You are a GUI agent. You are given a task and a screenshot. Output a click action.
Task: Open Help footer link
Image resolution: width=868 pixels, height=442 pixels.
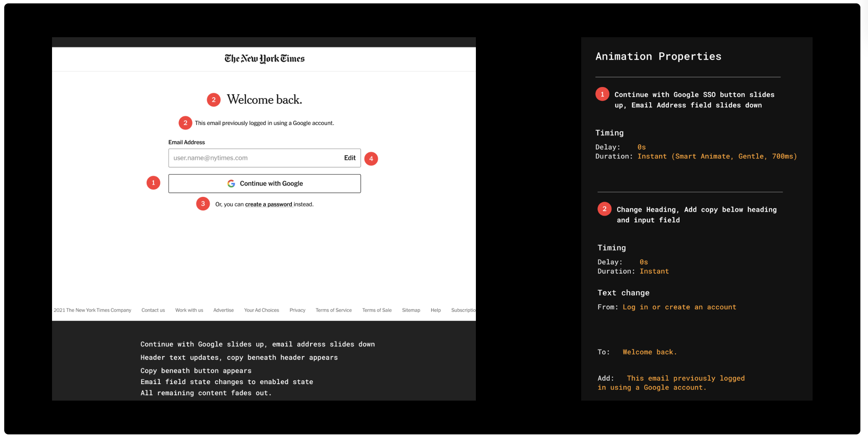(x=436, y=310)
